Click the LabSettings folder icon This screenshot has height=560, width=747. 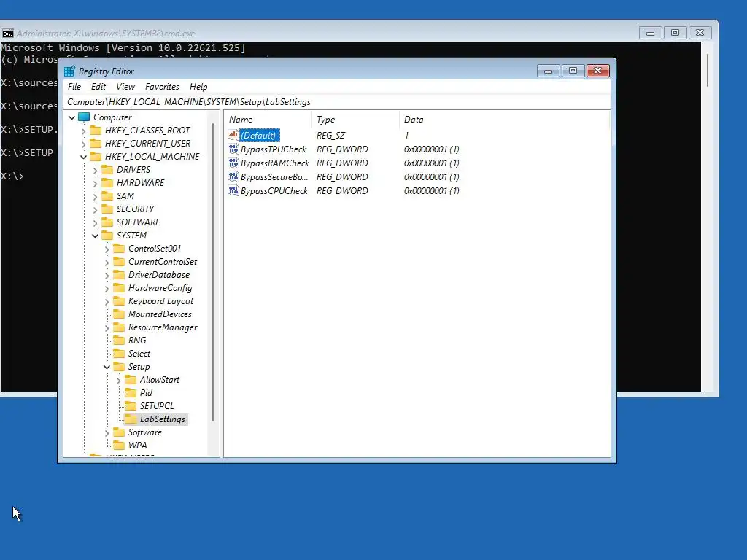click(131, 419)
